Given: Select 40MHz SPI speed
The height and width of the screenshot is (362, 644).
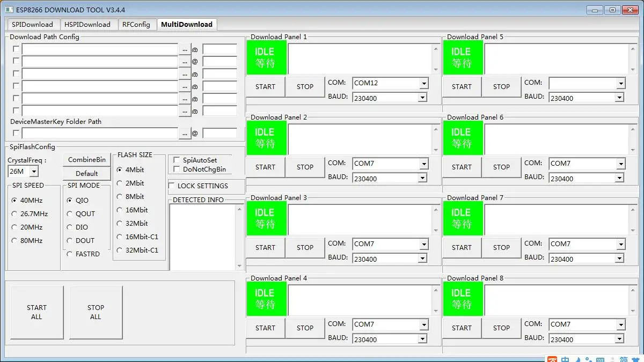Looking at the screenshot, I should coord(14,200).
